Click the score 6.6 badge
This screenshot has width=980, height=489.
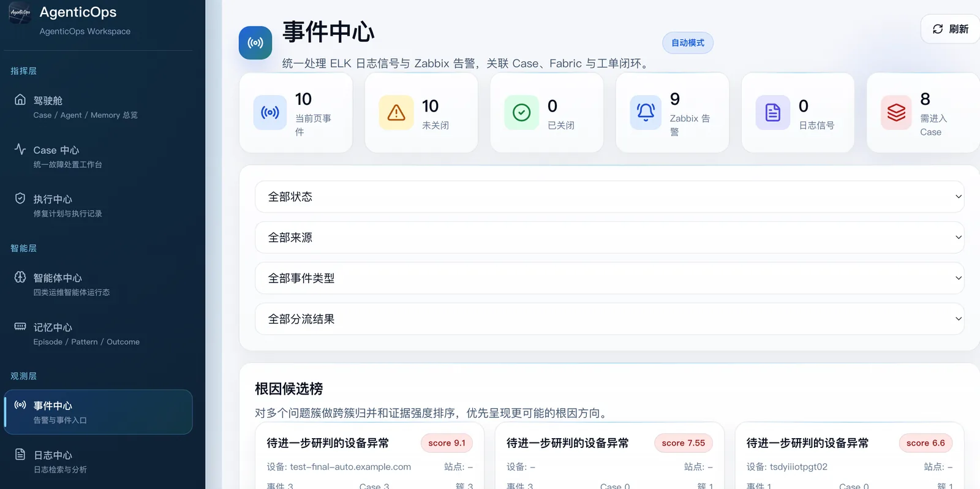pyautogui.click(x=925, y=443)
